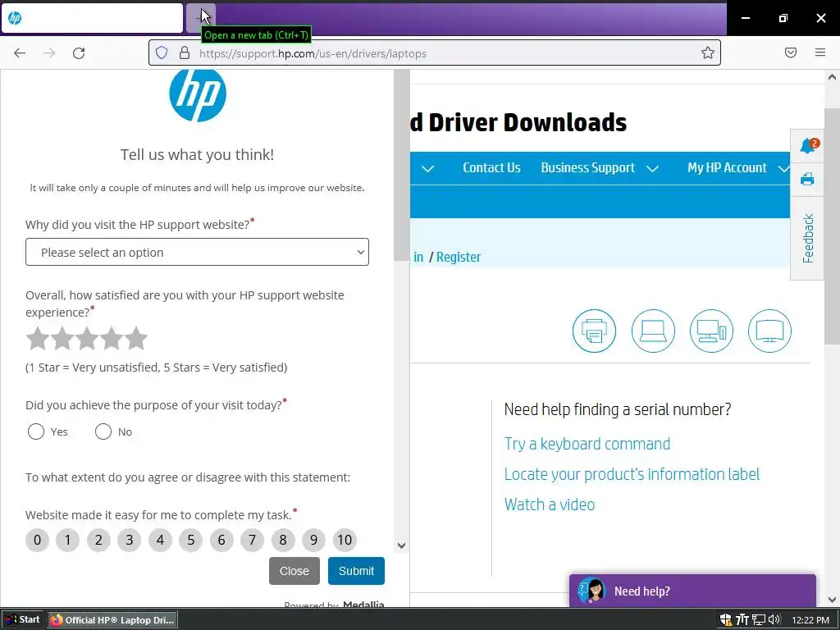
Task: Open 'Try a keyboard command' link
Action: pyautogui.click(x=587, y=444)
